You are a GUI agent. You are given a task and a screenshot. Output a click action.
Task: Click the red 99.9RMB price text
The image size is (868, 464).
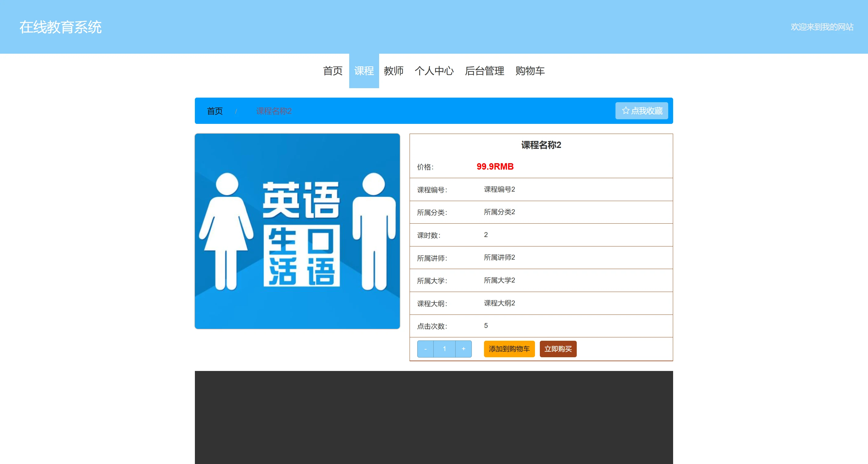(495, 167)
